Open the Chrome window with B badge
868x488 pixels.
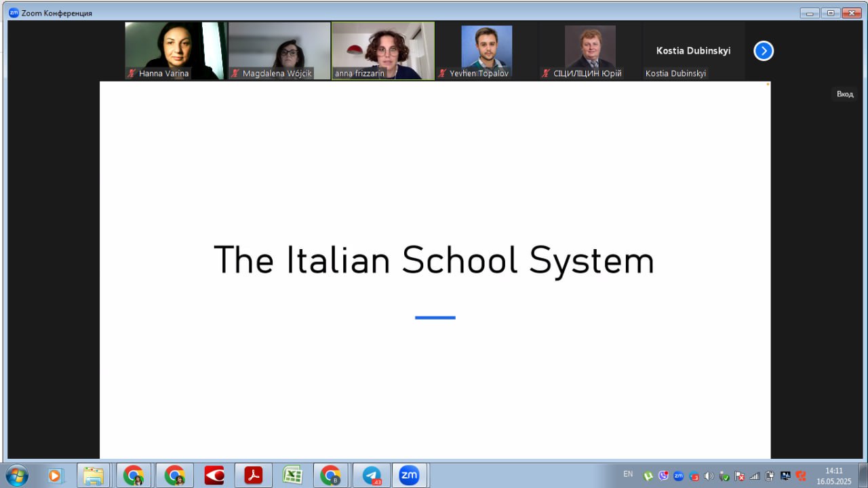[331, 476]
